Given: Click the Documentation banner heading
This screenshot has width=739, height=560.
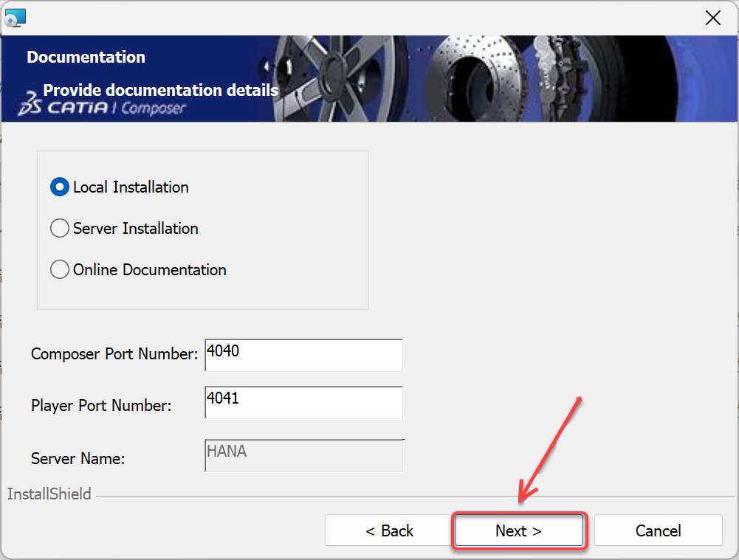Looking at the screenshot, I should coord(86,57).
